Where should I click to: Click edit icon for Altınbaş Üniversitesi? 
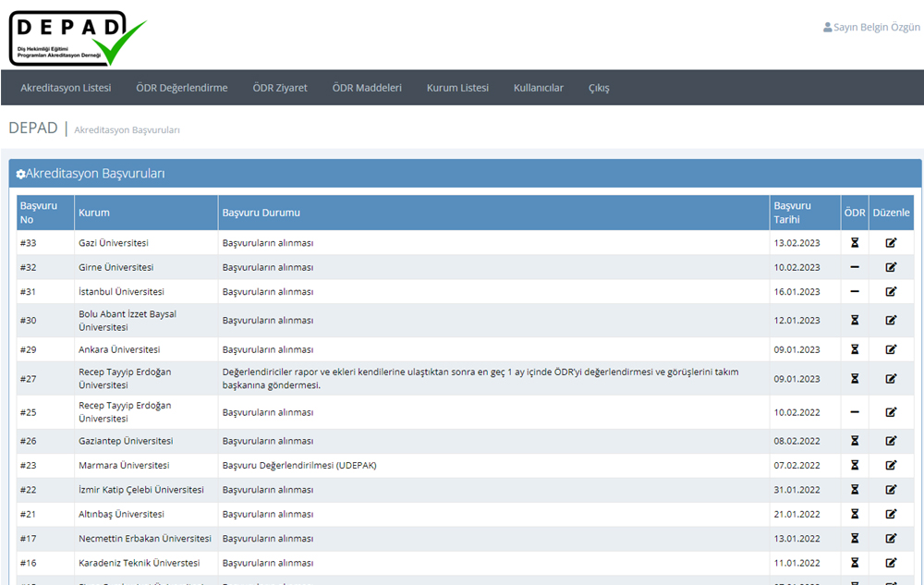[x=891, y=515]
